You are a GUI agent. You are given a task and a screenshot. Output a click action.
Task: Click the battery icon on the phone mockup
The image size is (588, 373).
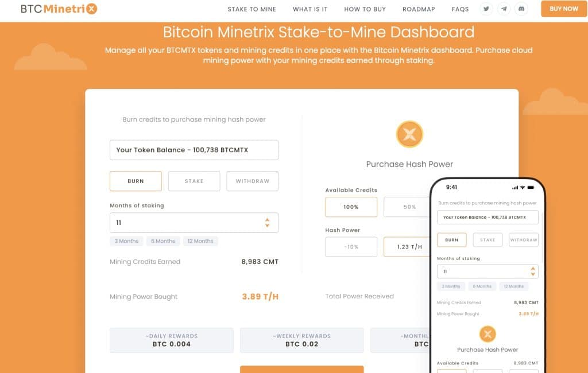532,187
